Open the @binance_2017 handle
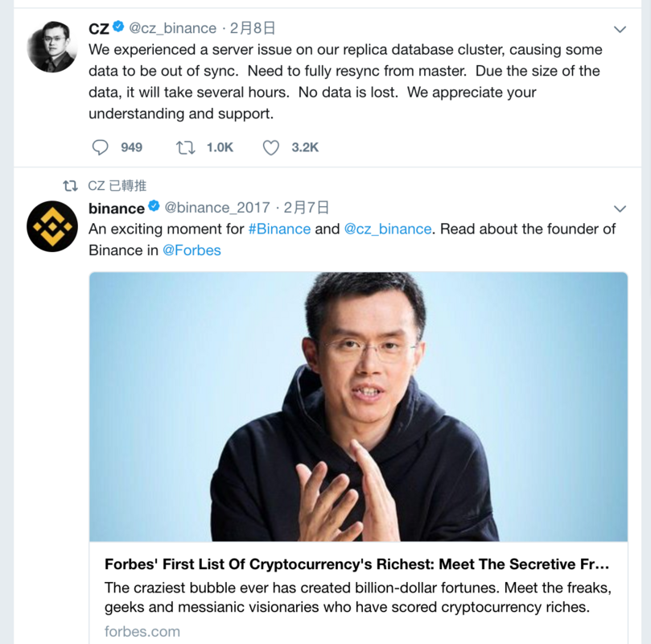 [x=217, y=207]
